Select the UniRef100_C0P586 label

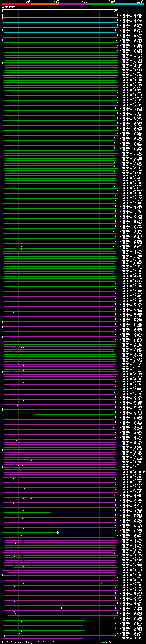point(131,316)
